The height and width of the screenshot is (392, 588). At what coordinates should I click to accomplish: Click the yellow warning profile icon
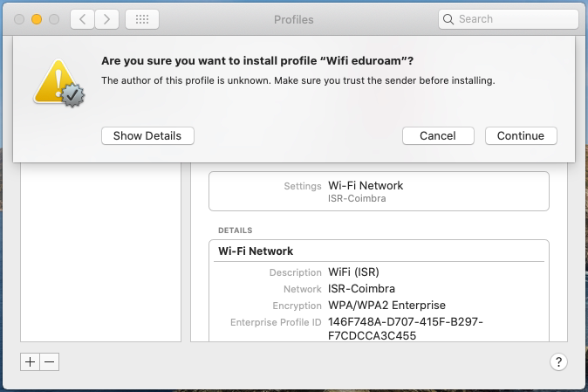[x=58, y=83]
